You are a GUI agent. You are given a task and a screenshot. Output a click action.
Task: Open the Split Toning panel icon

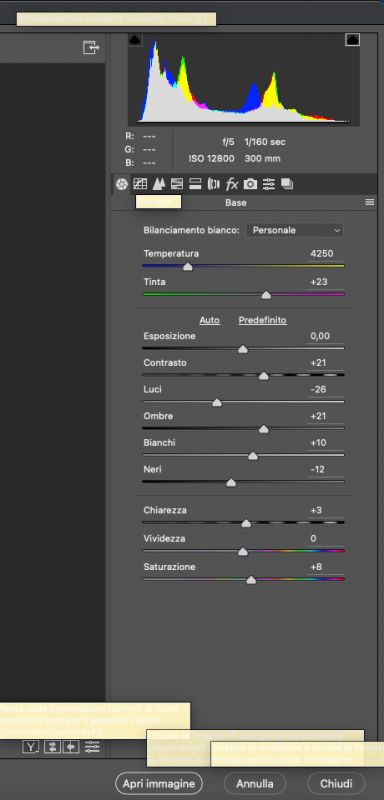tap(195, 184)
